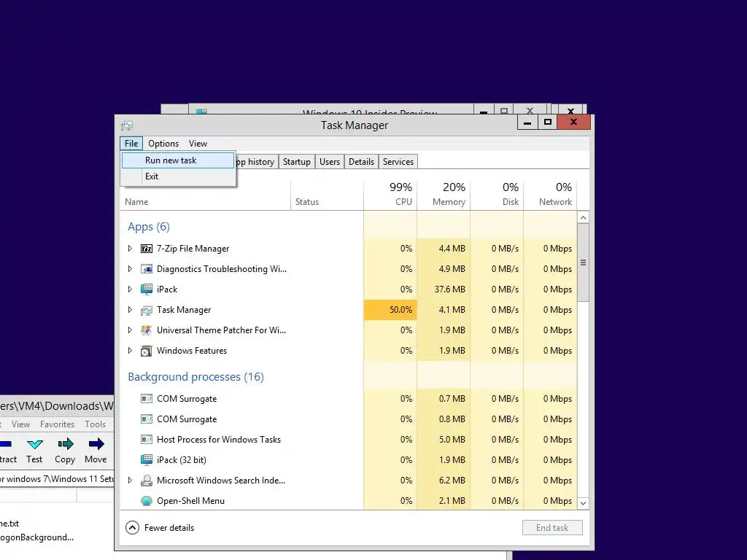Click the Open-Shell Menu icon
The image size is (747, 560).
pyautogui.click(x=146, y=501)
